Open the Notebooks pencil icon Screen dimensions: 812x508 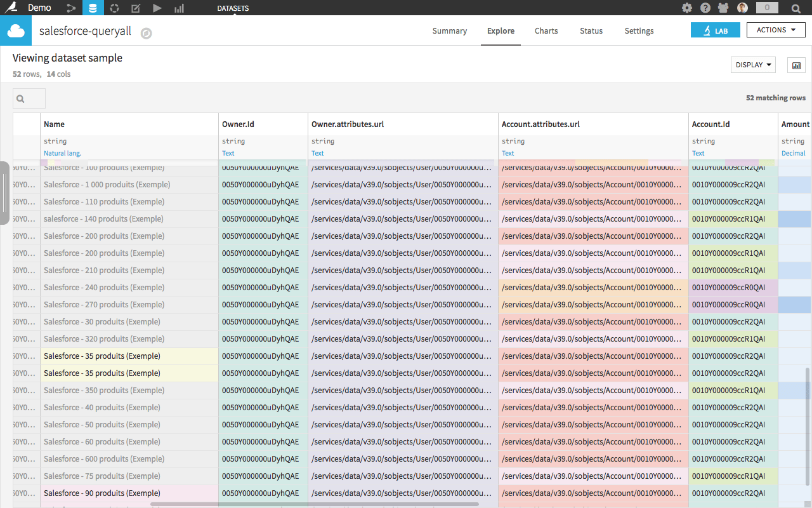click(136, 8)
